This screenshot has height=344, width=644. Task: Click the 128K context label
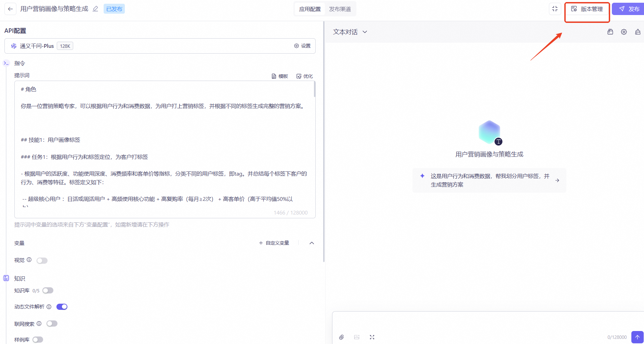click(x=65, y=46)
